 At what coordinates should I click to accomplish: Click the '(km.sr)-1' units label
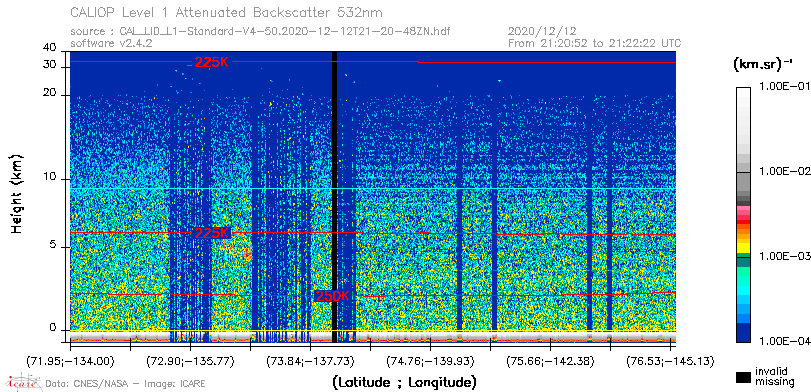pyautogui.click(x=763, y=64)
